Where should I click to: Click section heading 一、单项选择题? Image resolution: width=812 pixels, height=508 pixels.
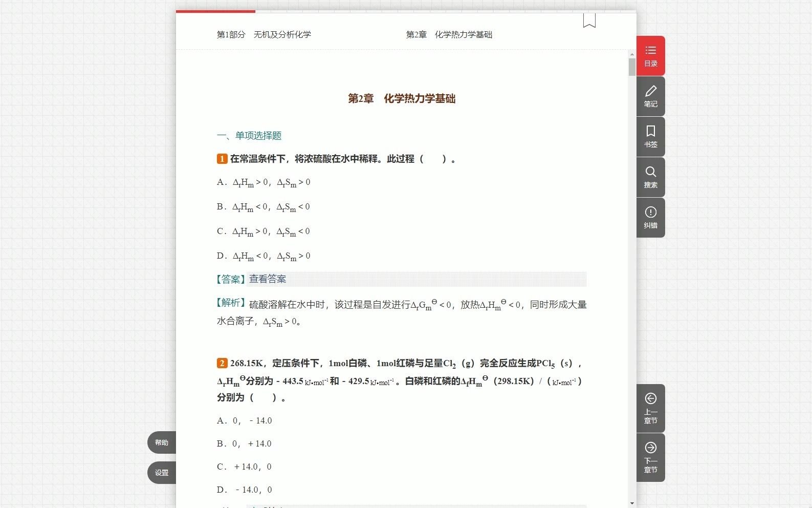(249, 136)
